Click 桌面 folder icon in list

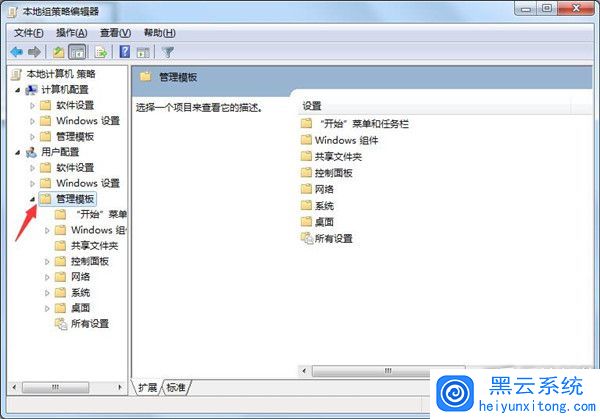click(x=306, y=222)
